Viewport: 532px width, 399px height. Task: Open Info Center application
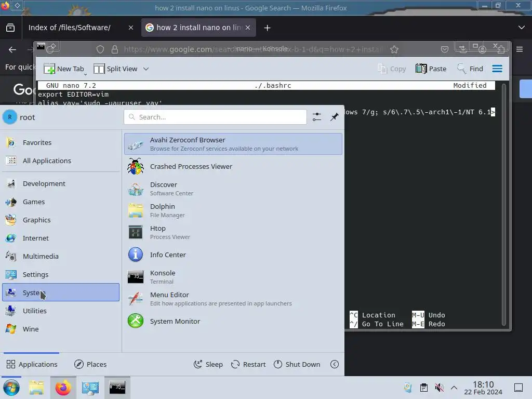pyautogui.click(x=233, y=255)
